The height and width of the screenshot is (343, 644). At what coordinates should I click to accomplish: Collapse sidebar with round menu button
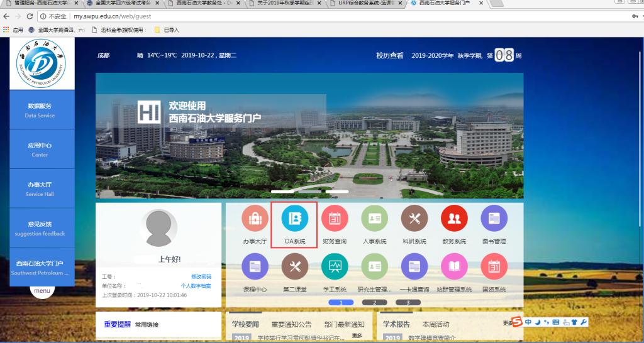coord(42,291)
